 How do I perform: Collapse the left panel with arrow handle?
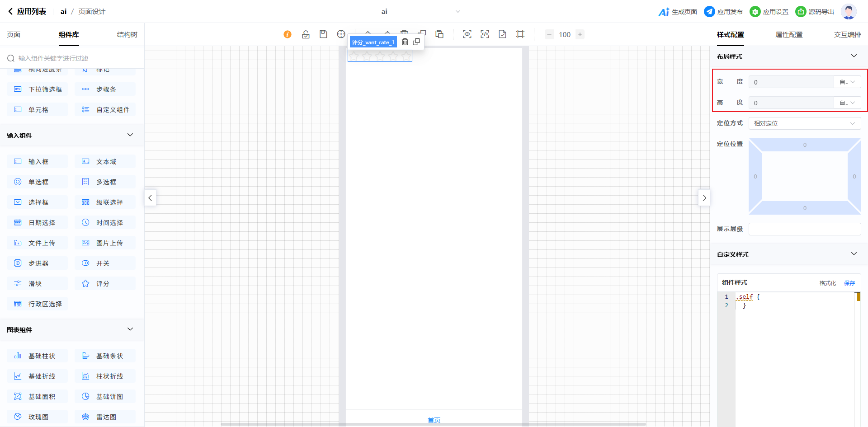click(x=150, y=198)
